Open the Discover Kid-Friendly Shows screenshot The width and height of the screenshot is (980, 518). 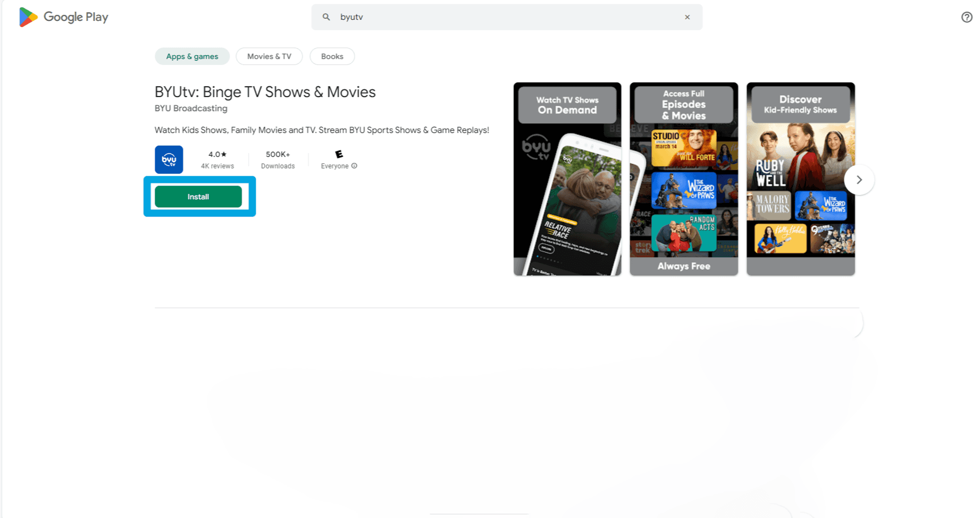[x=800, y=179]
